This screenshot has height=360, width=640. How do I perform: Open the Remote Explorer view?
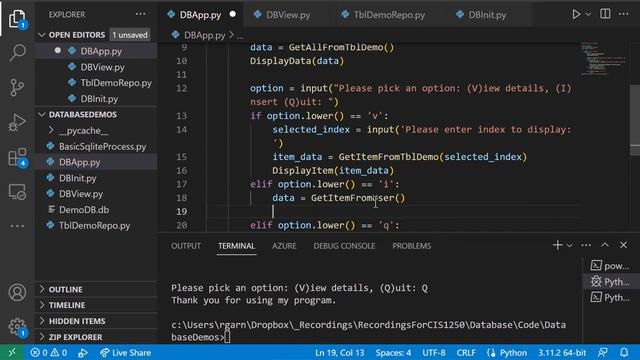point(17,191)
